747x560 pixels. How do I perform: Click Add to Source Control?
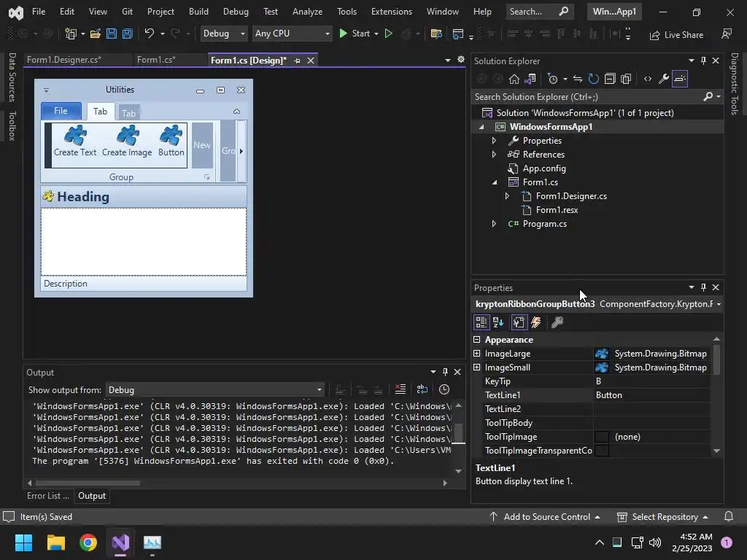(544, 517)
